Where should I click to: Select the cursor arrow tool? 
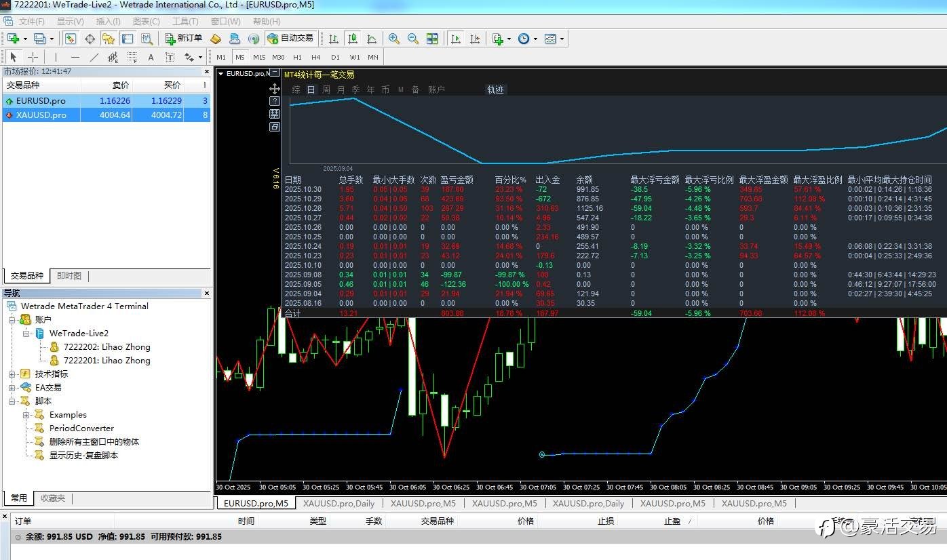14,57
